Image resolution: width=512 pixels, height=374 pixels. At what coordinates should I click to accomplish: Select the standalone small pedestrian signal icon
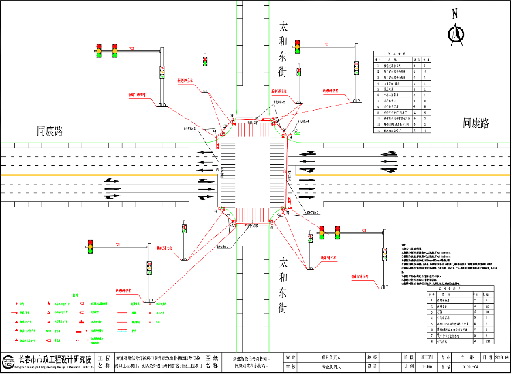point(205,61)
